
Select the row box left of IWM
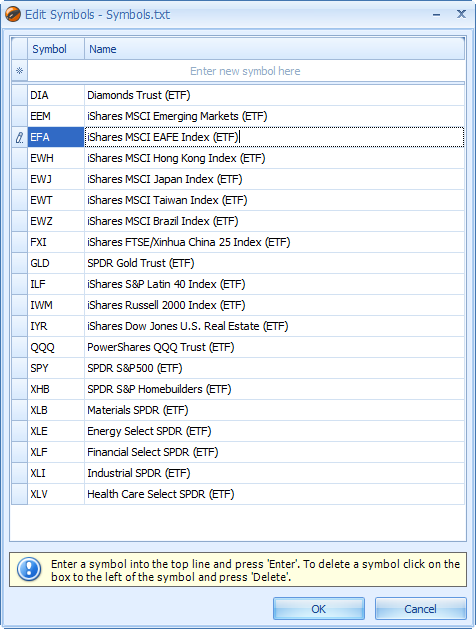(x=19, y=305)
